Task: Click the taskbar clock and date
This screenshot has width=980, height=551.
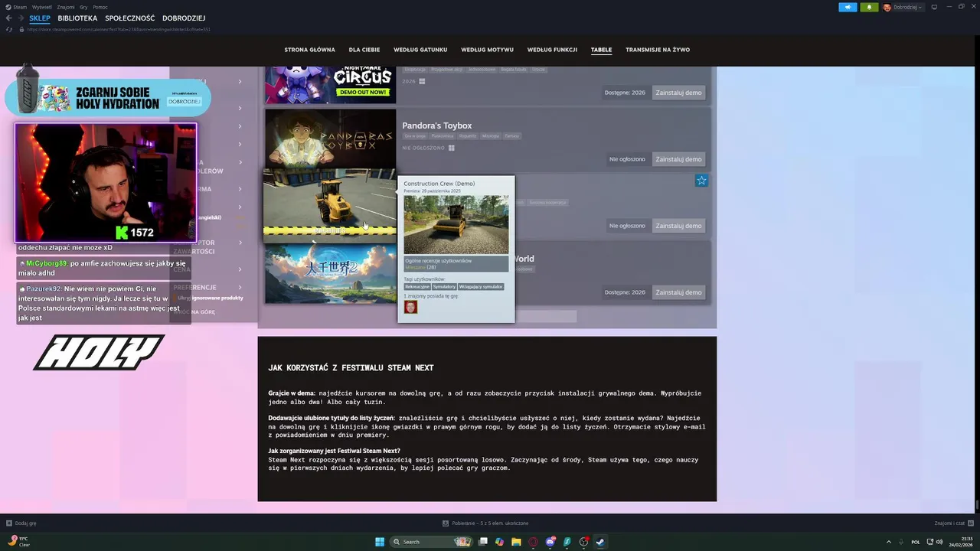Action: click(x=961, y=542)
